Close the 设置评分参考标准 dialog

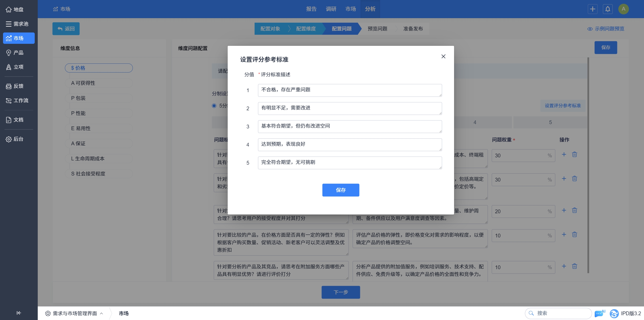(x=443, y=56)
